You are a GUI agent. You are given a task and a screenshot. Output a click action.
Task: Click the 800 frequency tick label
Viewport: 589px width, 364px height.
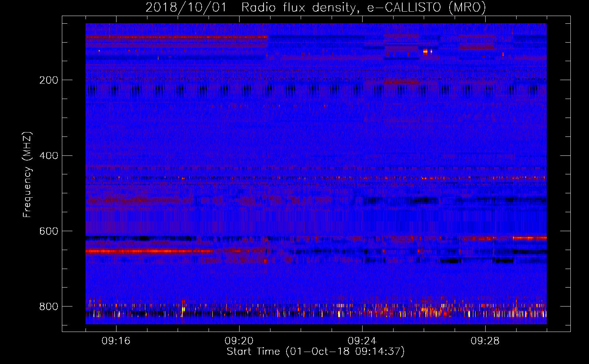[x=49, y=306]
